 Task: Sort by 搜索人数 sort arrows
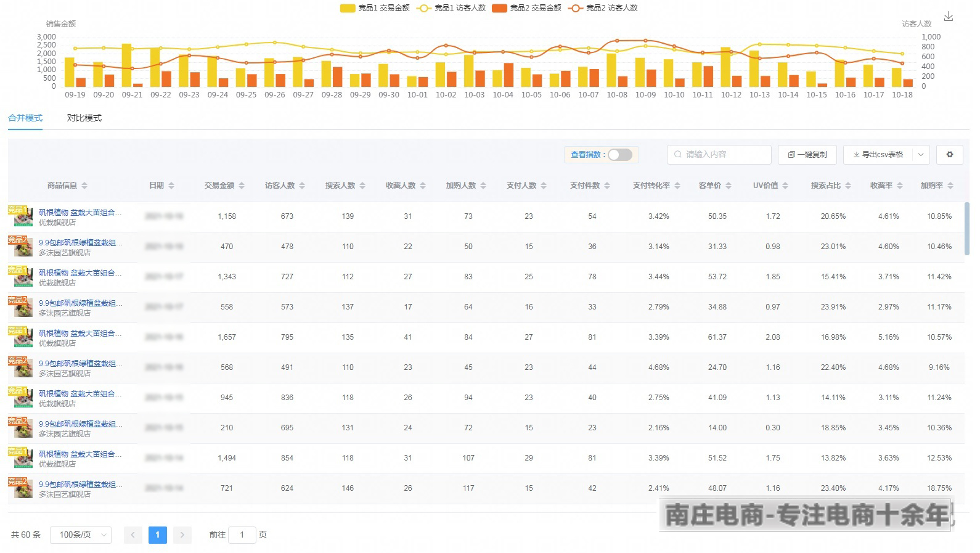(362, 186)
